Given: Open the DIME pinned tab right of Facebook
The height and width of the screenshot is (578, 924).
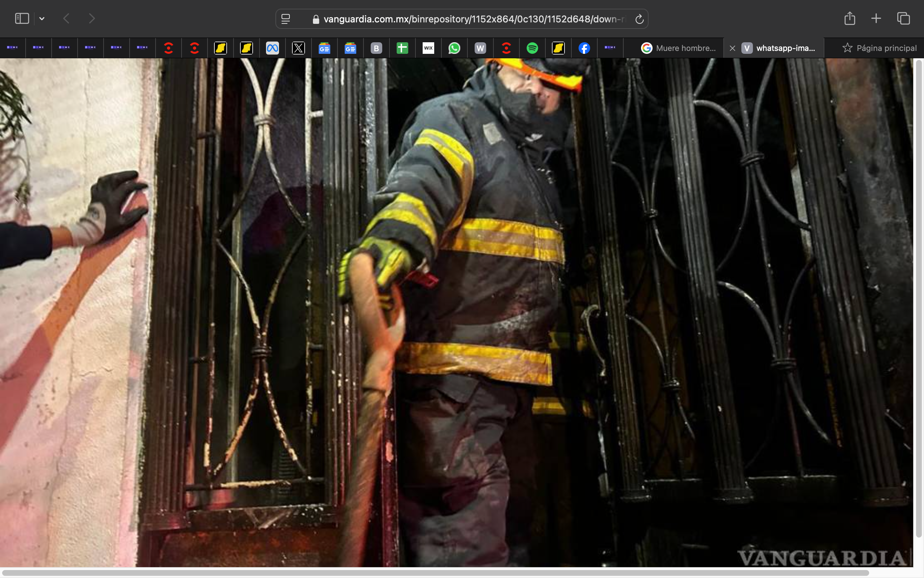Looking at the screenshot, I should (x=610, y=48).
